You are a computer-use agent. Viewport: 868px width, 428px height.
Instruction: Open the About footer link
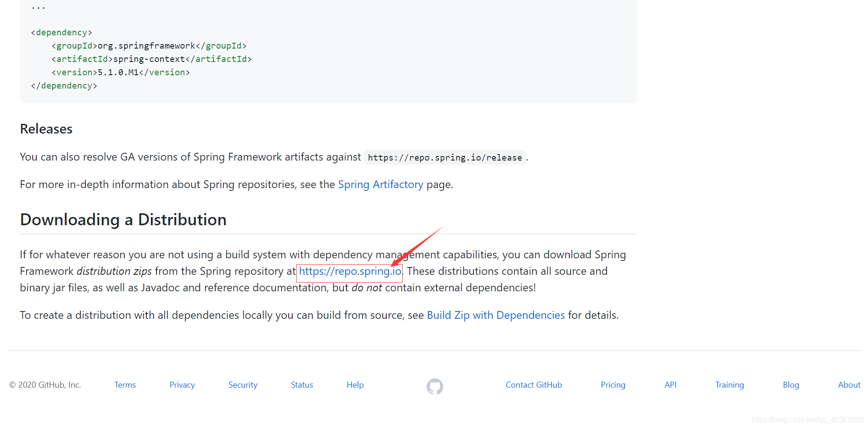click(849, 385)
